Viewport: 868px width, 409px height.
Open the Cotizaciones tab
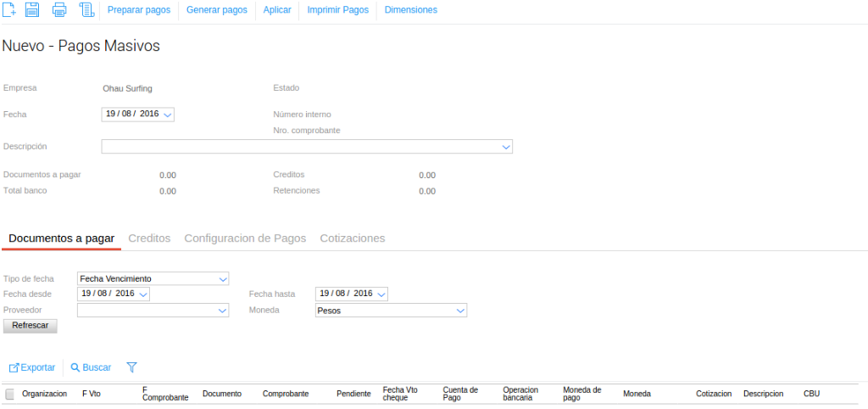click(x=353, y=238)
